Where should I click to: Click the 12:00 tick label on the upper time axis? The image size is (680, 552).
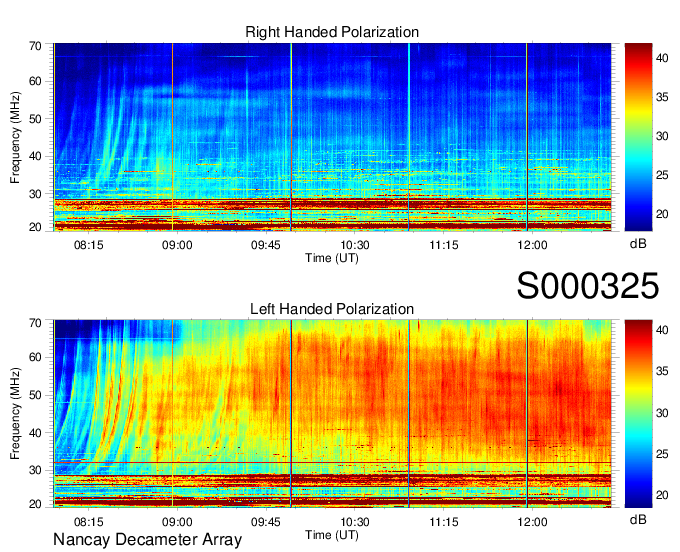click(533, 245)
